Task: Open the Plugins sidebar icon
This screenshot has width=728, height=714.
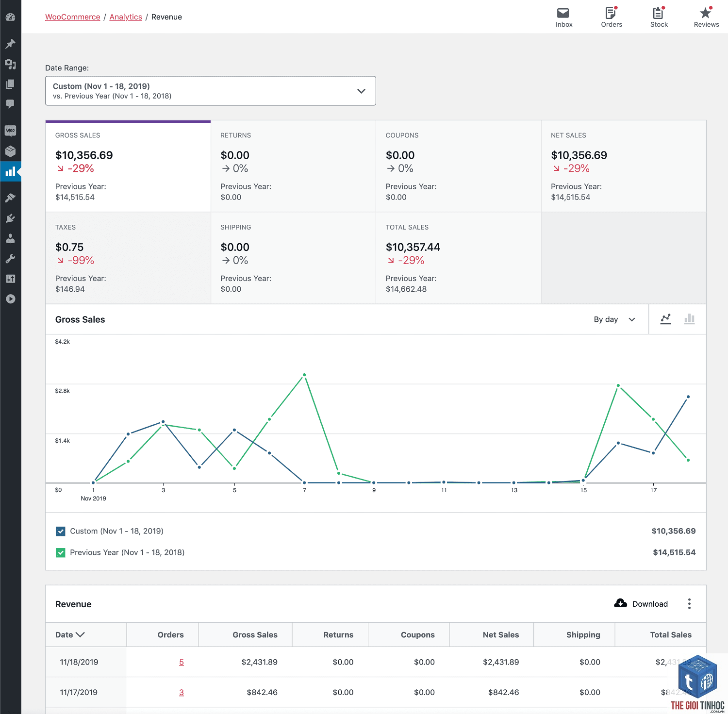Action: pyautogui.click(x=10, y=218)
